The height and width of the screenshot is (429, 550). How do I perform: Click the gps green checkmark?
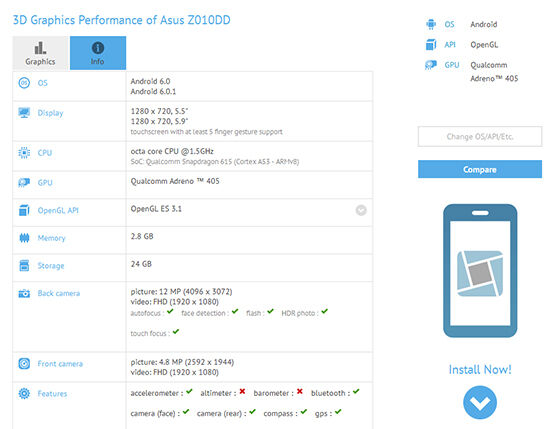tap(338, 411)
